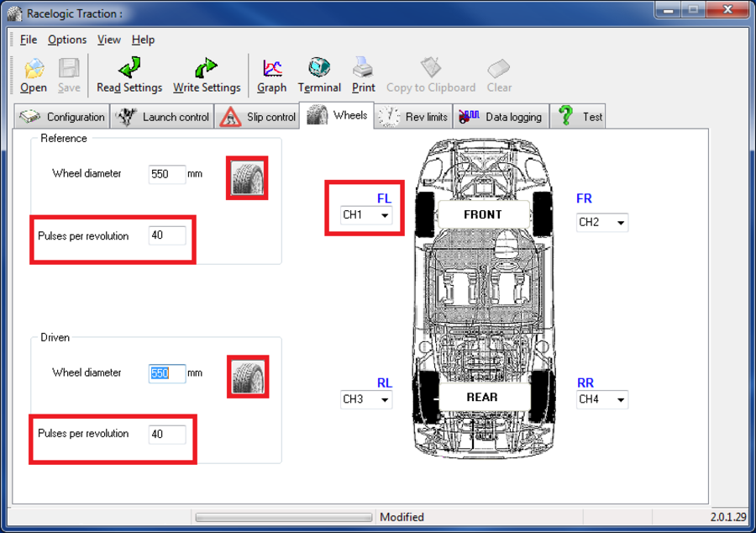This screenshot has width=756, height=533.
Task: Switch to the Configuration tab
Action: click(x=61, y=117)
